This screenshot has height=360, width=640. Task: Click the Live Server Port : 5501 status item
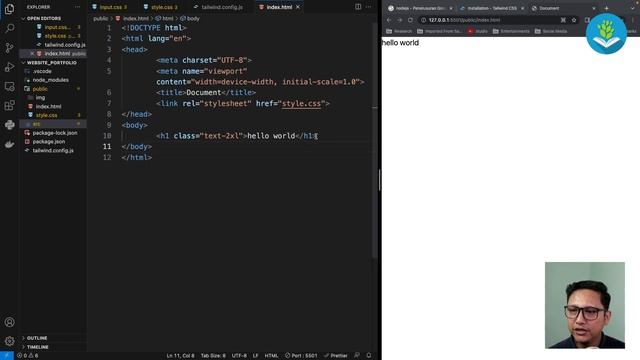click(301, 356)
